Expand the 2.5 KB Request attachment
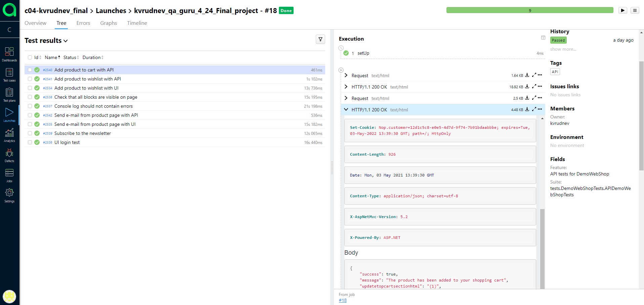 (x=346, y=98)
